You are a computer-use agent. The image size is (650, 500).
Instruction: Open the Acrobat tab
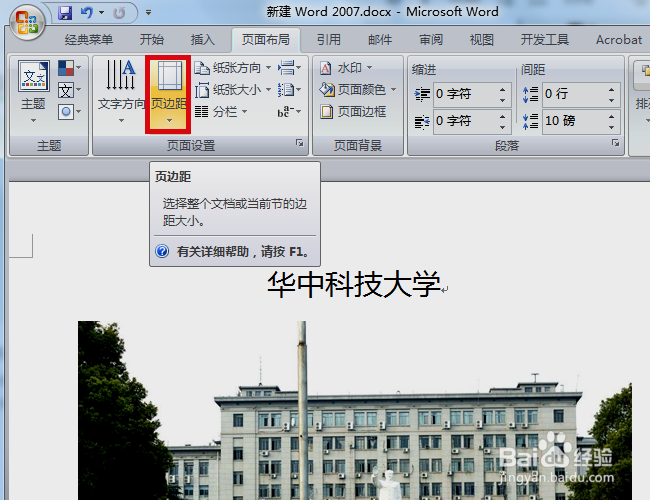619,40
